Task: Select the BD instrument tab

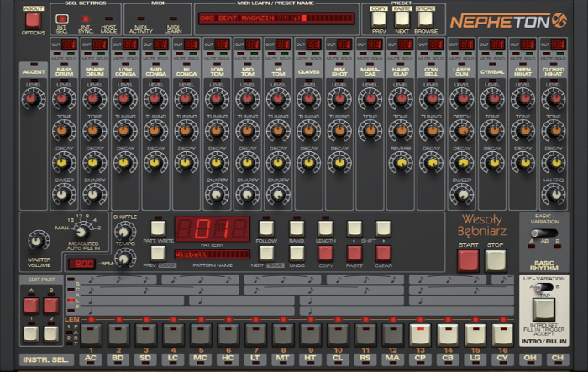Action: click(x=118, y=359)
